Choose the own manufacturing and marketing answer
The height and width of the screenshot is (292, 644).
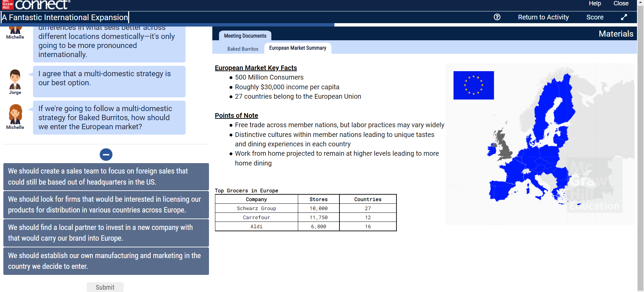click(x=106, y=261)
